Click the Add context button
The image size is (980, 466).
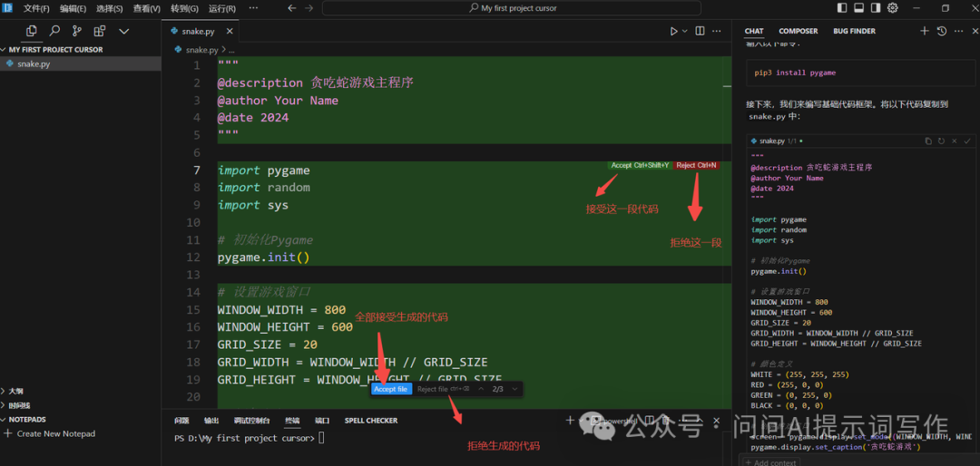(770, 463)
